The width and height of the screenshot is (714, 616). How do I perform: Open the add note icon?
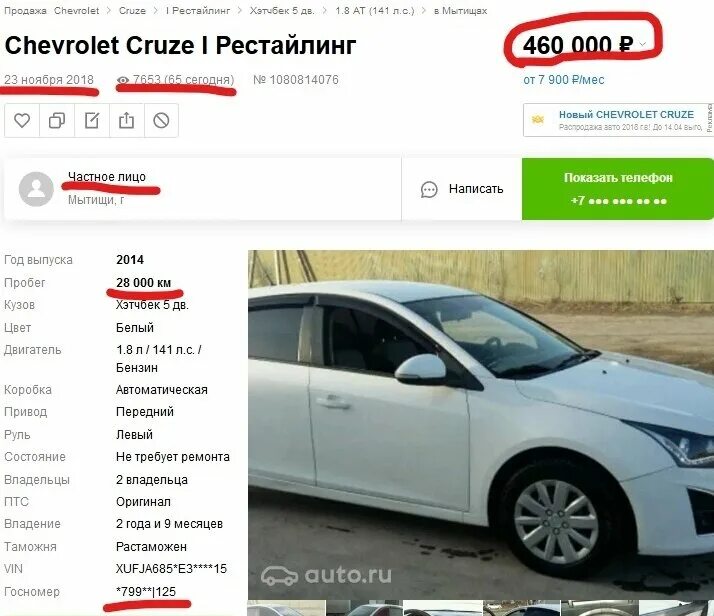(92, 121)
